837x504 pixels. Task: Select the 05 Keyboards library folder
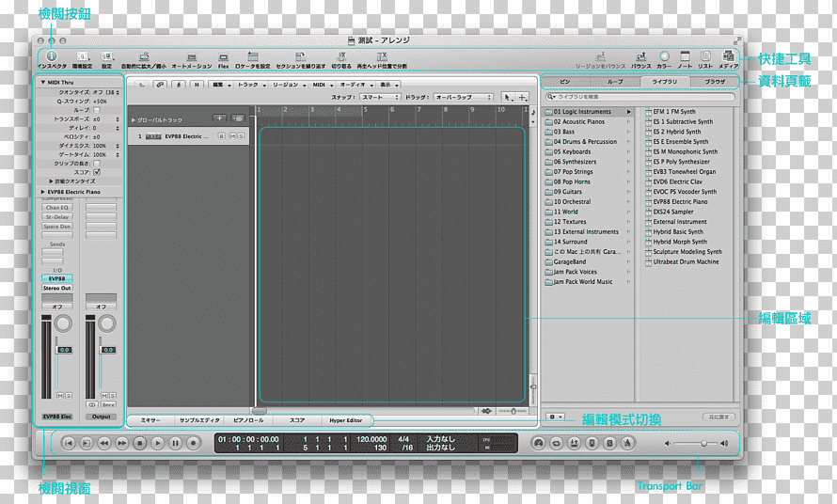(587, 151)
